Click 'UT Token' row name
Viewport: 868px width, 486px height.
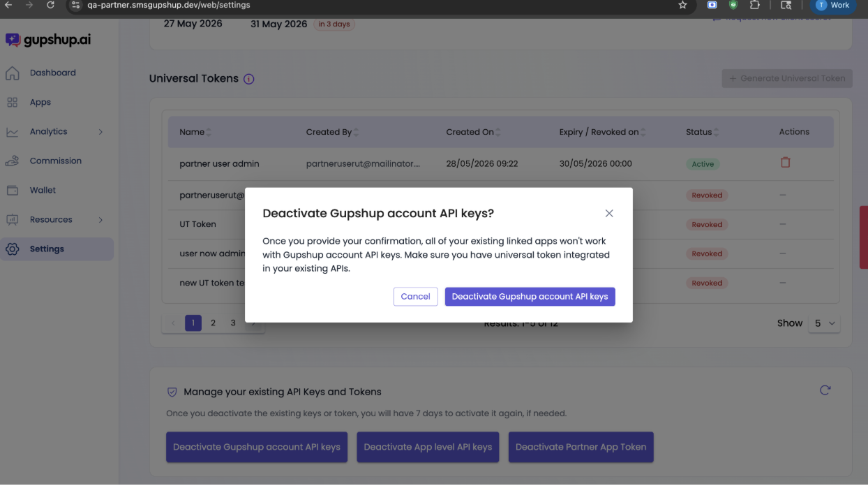[197, 224]
